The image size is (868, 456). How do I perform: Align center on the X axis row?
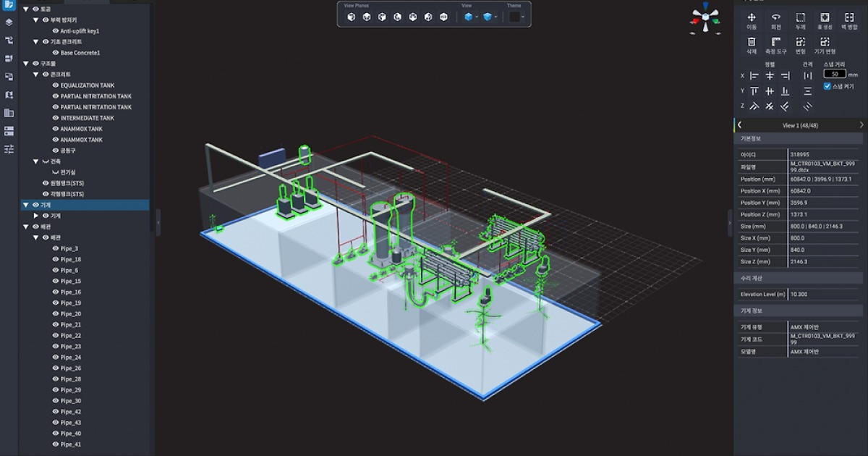click(x=770, y=75)
